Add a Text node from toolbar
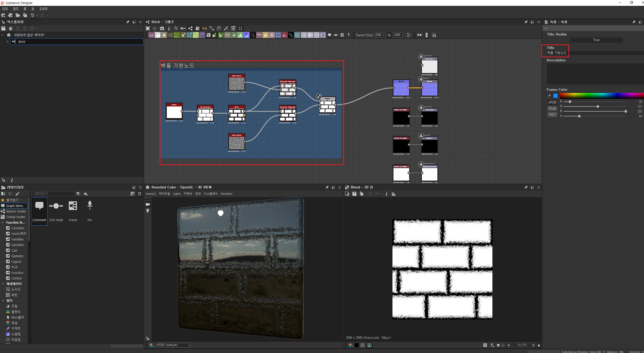644x353 pixels. pos(272,35)
